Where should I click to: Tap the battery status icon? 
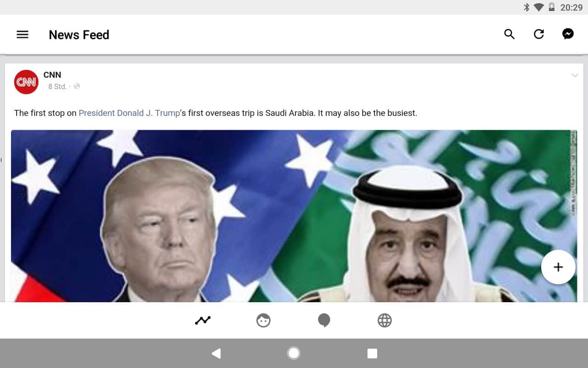[x=552, y=7]
